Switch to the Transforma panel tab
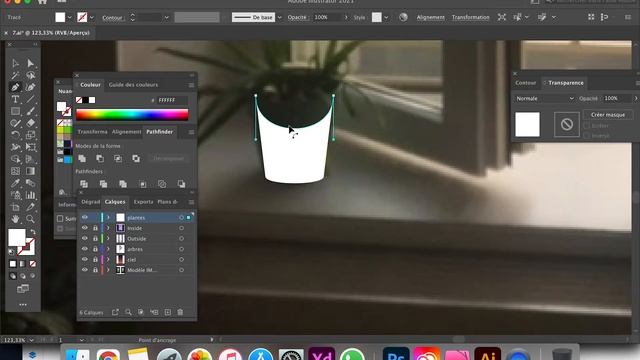Screen dimensions: 640x360 tap(93, 132)
